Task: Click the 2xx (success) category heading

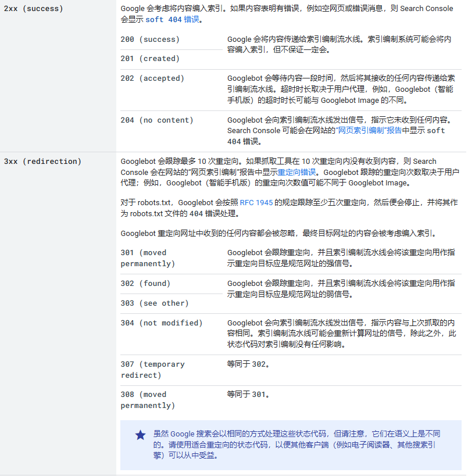Action: click(34, 9)
